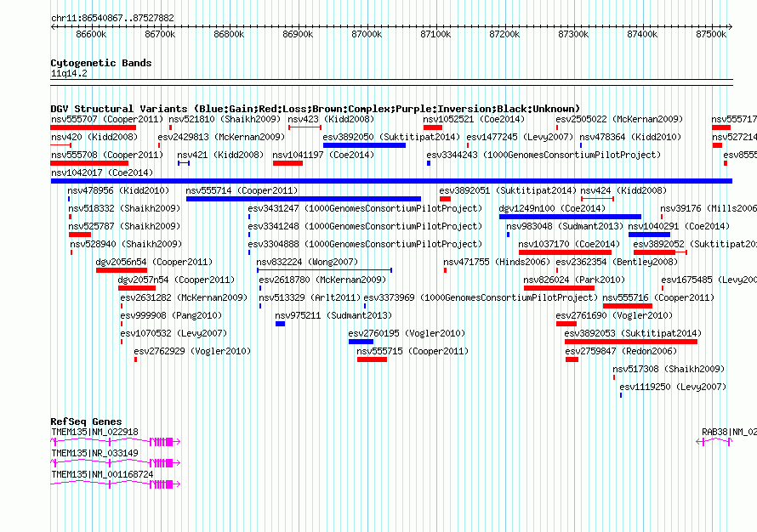
Task: Click variant label nsv1052521 (Coe2014)
Action: 474,119
